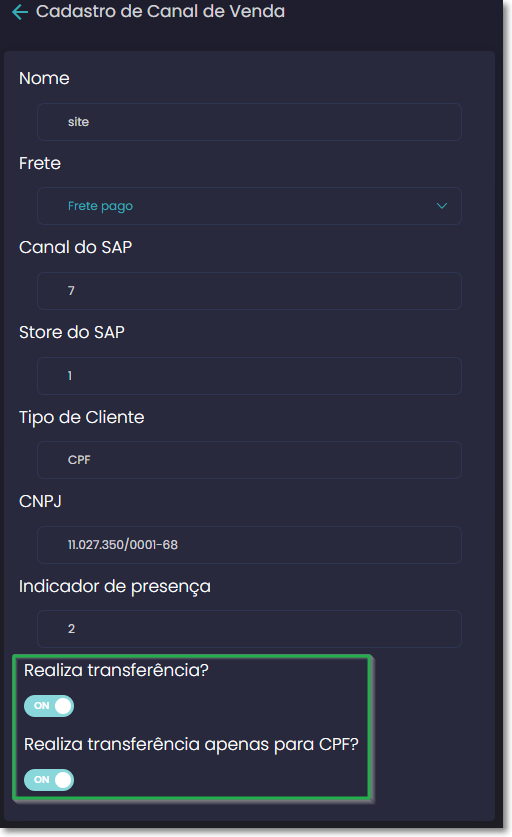
Task: Click the CNPJ label text
Action: (x=41, y=501)
